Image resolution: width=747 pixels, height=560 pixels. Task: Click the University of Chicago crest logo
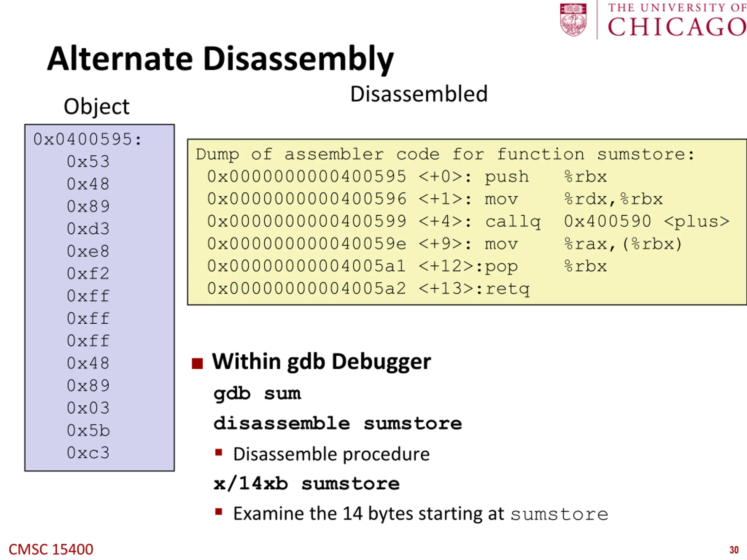coord(573,19)
